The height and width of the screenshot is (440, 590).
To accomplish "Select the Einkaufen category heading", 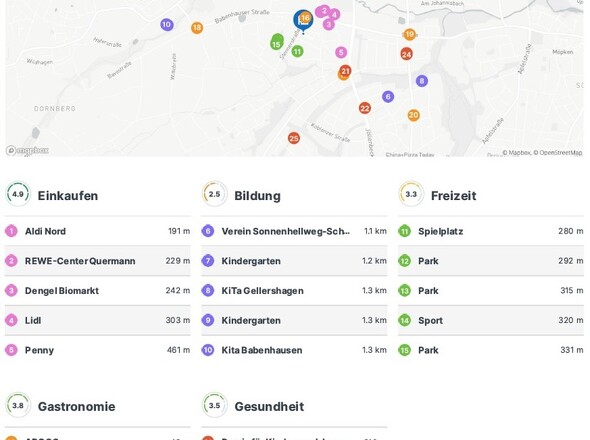I will coord(68,196).
